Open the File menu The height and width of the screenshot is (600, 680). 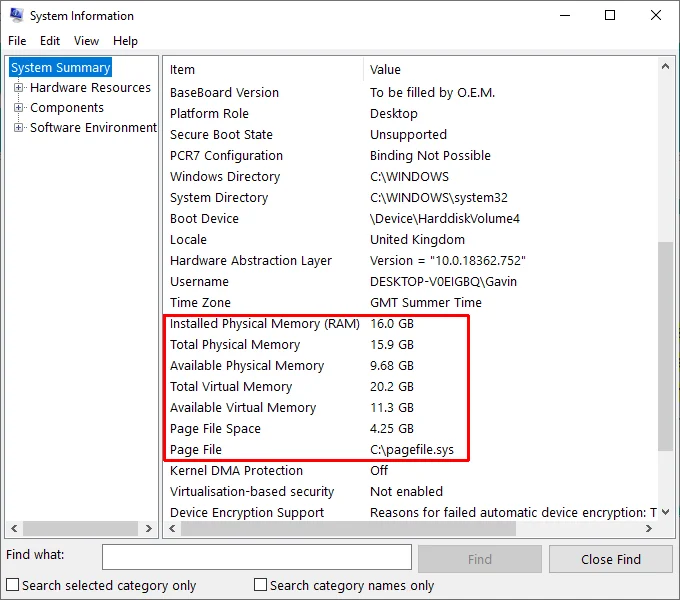[x=17, y=41]
